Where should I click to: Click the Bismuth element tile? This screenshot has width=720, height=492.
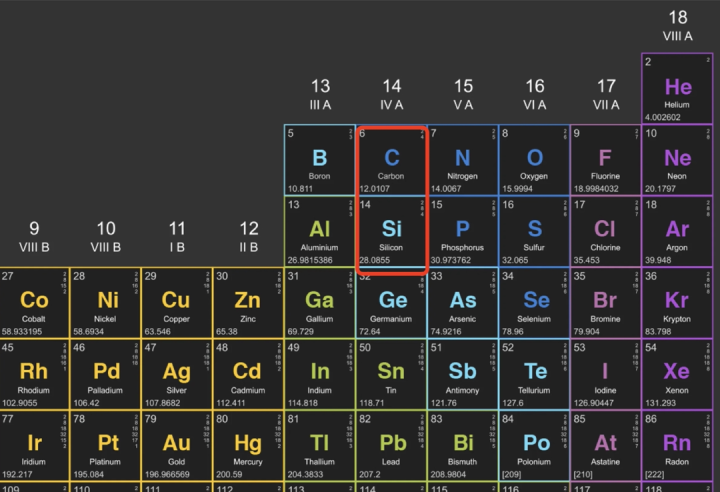pyautogui.click(x=463, y=446)
